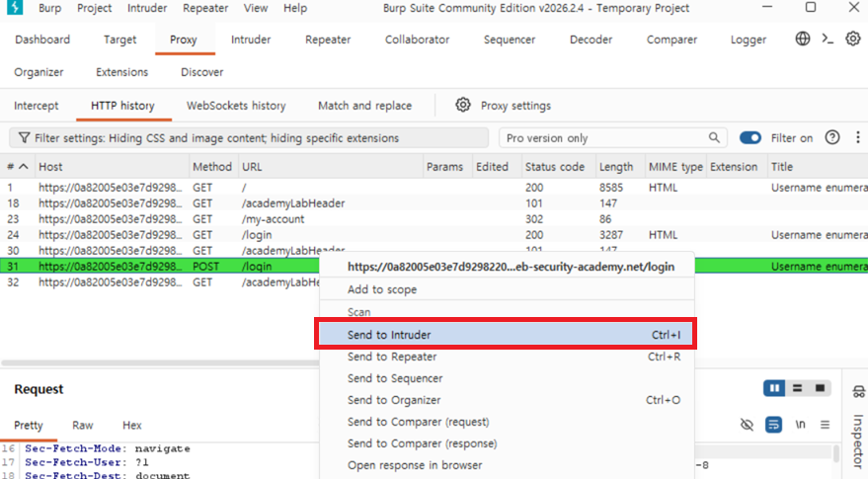Choose Send to Comparer (request)

click(506, 422)
